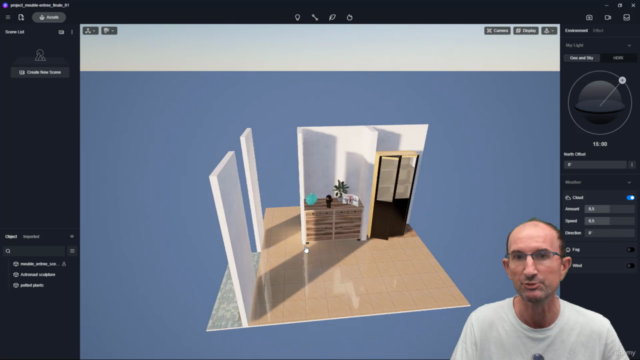Enable the Fog toggle
This screenshot has width=640, height=360.
(631, 249)
